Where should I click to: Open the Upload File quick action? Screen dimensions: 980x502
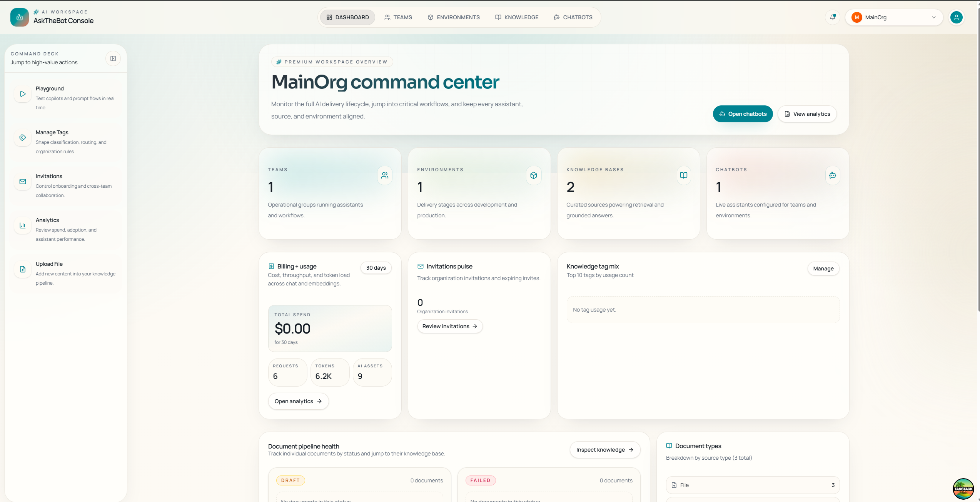[x=66, y=273]
